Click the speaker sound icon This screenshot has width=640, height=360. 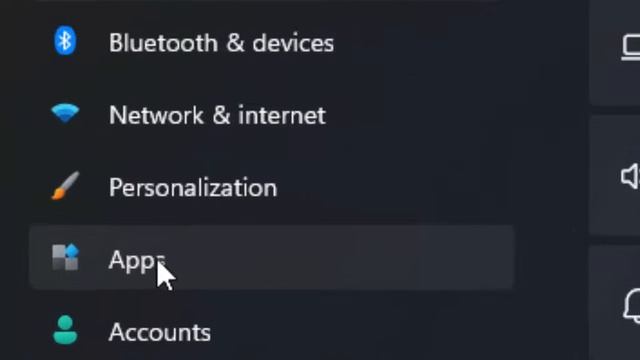pyautogui.click(x=631, y=176)
